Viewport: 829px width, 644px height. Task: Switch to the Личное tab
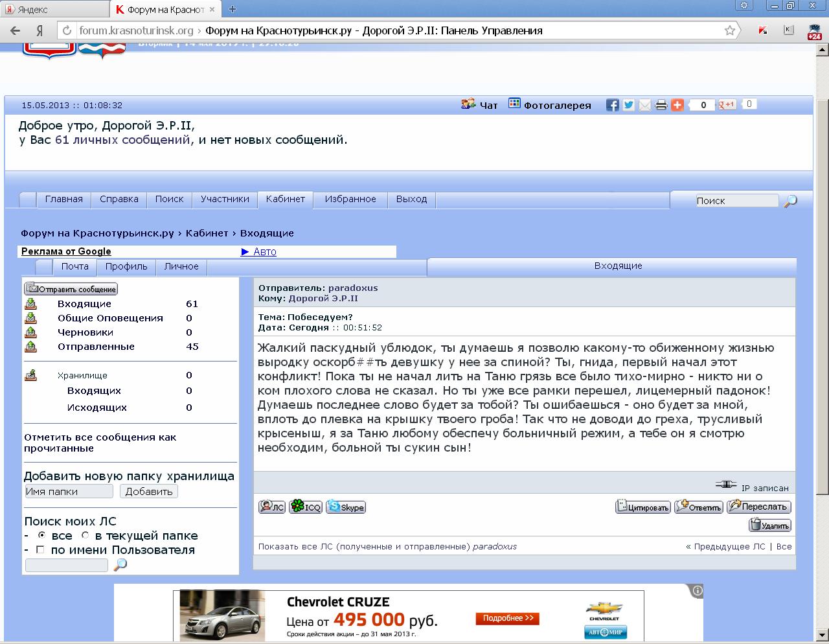coord(181,266)
